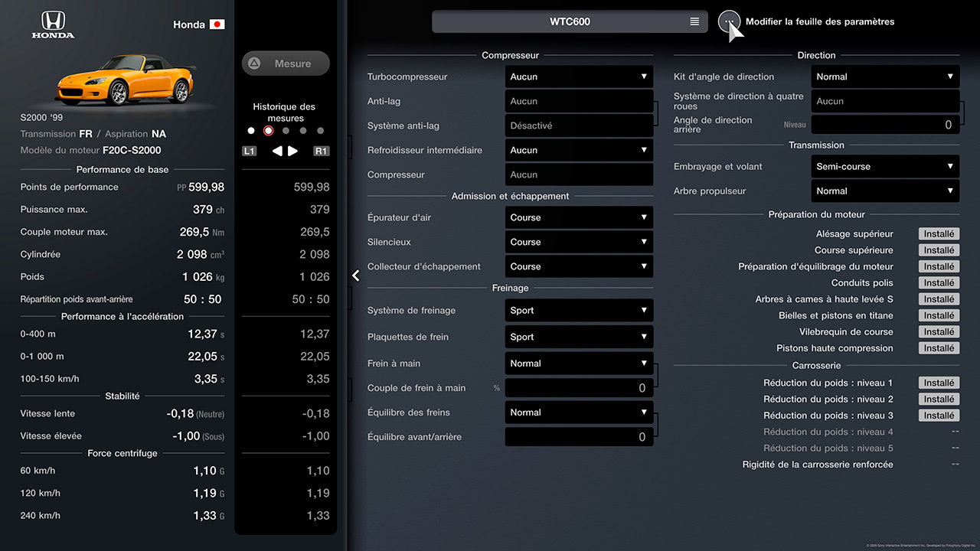
Task: Open the Arbre propulseur dropdown
Action: tap(885, 191)
